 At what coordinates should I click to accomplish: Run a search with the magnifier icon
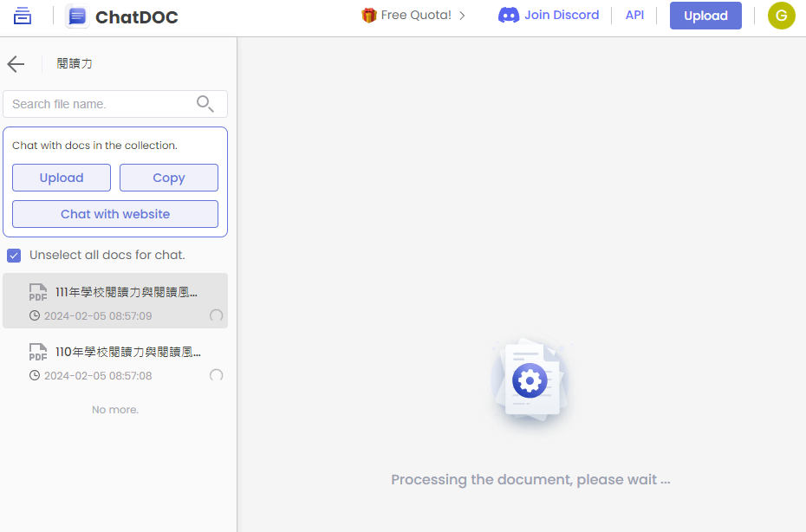(x=205, y=103)
